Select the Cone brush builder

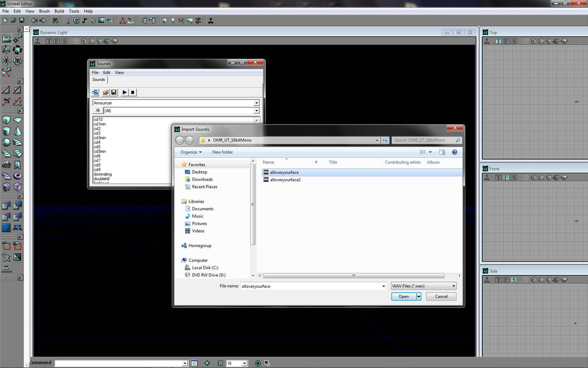tap(18, 131)
